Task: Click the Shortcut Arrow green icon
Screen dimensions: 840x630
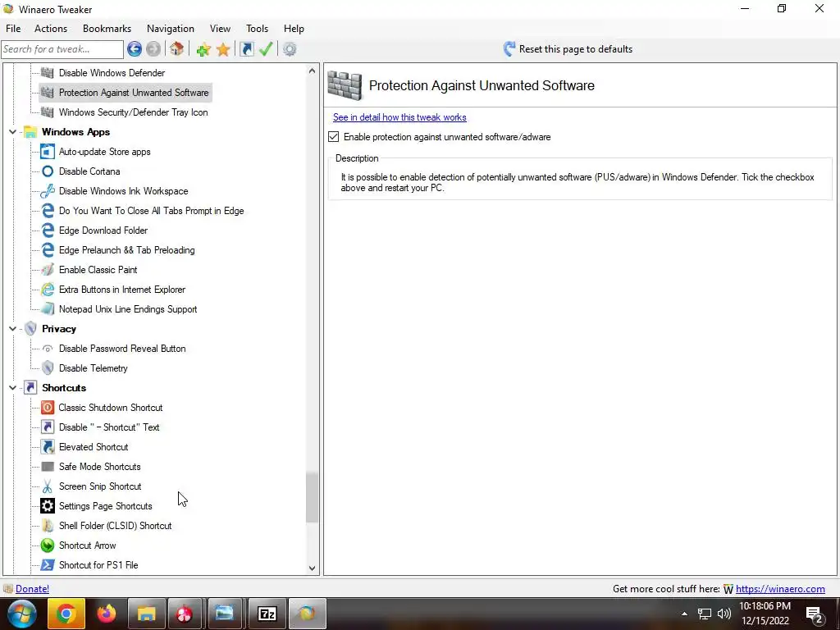Action: coord(48,546)
